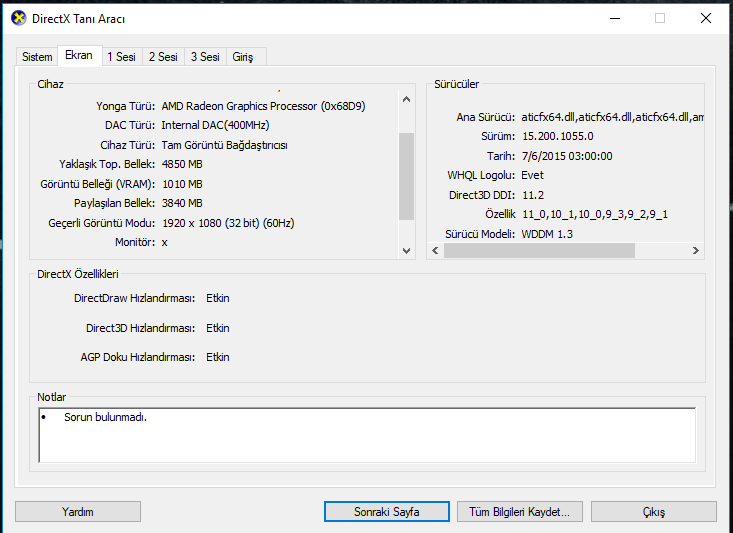Click the '3840 MB' shared memory value
The image size is (733, 533).
click(182, 203)
